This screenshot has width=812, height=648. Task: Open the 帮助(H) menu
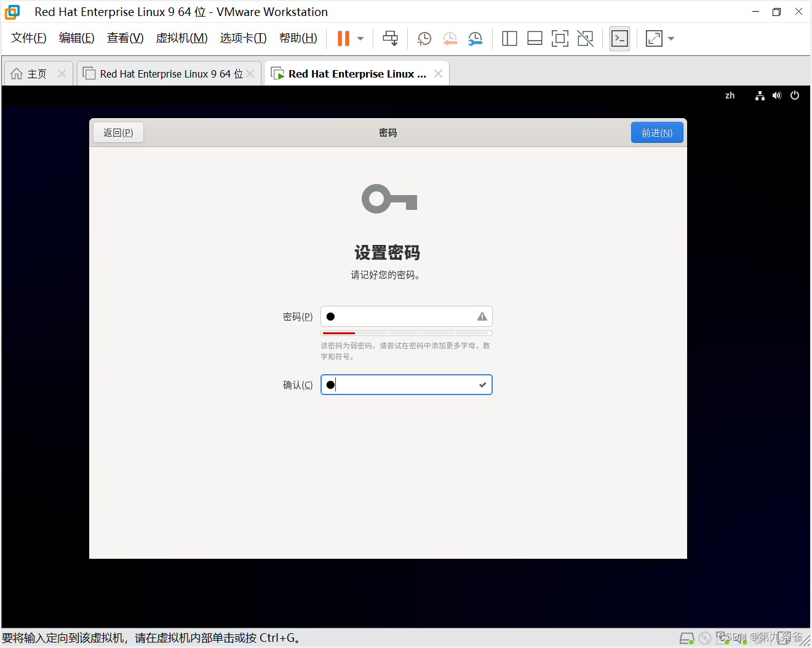pyautogui.click(x=298, y=38)
